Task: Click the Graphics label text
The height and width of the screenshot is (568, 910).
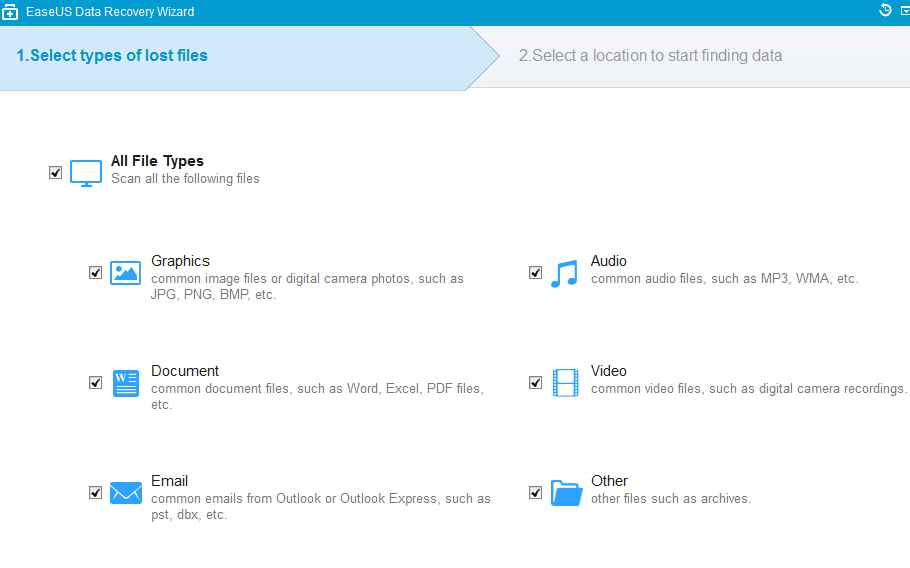Action: click(x=180, y=261)
